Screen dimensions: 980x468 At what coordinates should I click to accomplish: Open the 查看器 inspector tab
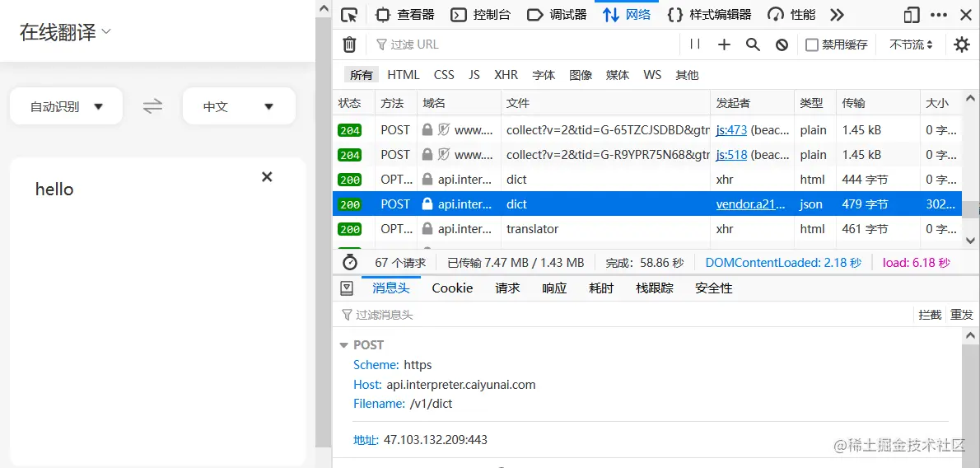coord(405,15)
